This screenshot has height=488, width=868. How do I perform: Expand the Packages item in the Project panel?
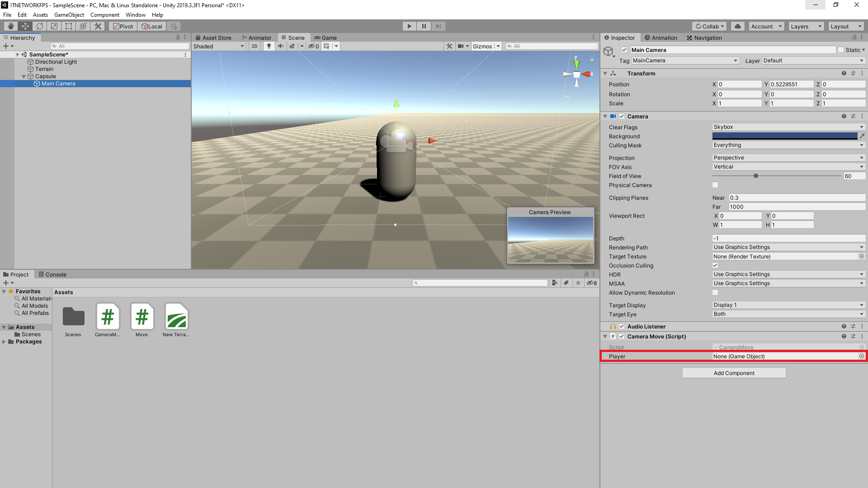(x=5, y=342)
